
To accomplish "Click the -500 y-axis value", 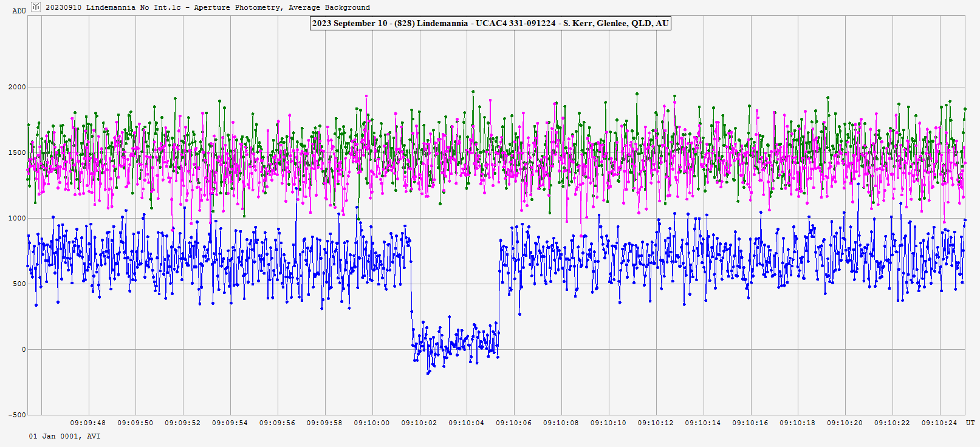I will pos(17,415).
